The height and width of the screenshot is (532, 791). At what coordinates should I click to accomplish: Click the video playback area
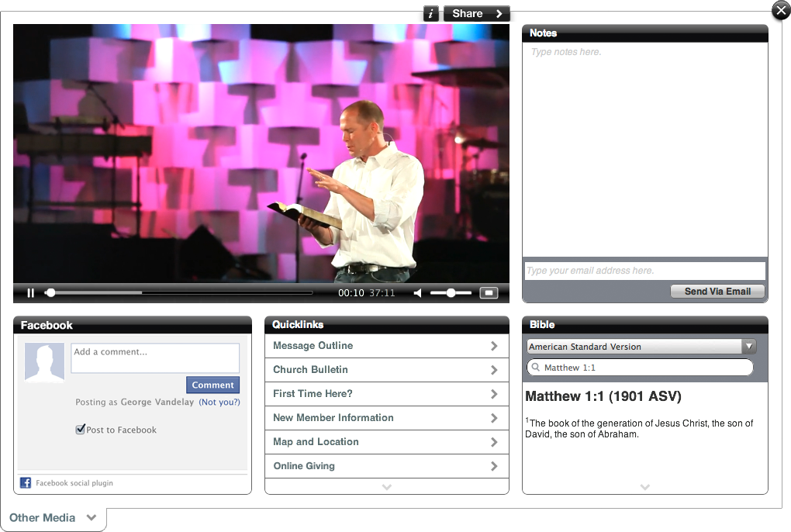261,154
